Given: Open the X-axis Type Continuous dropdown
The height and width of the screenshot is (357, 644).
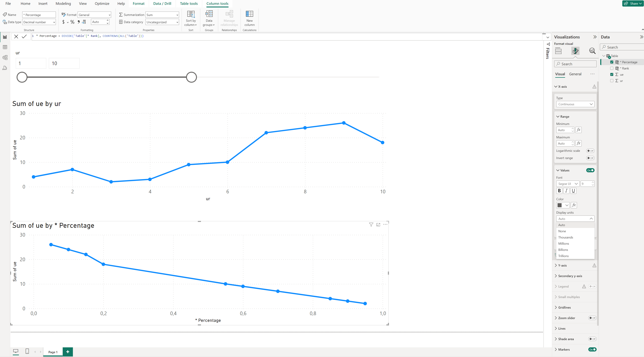Looking at the screenshot, I should 575,104.
